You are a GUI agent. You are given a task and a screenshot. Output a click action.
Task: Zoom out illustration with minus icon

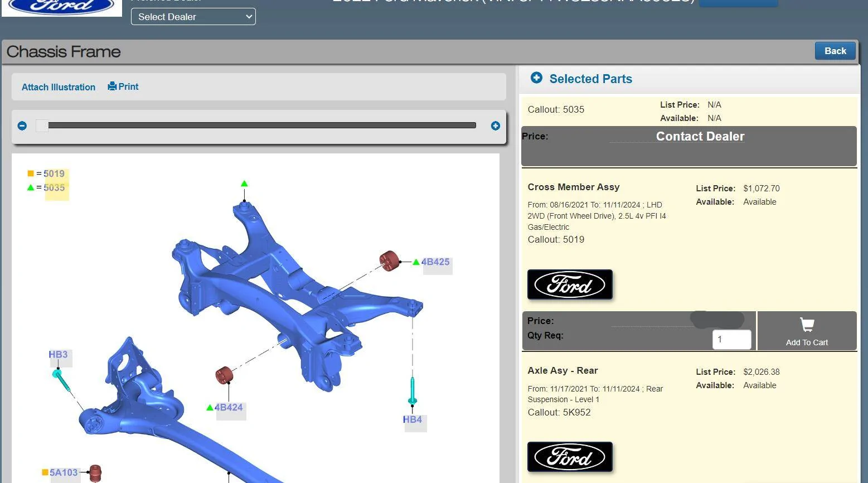[x=22, y=126]
